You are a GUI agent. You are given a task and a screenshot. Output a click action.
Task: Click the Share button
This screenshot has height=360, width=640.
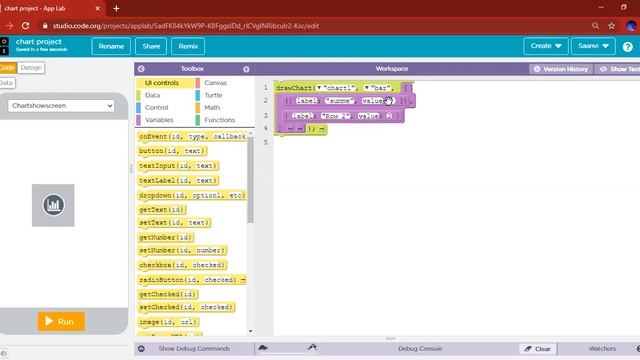(151, 47)
